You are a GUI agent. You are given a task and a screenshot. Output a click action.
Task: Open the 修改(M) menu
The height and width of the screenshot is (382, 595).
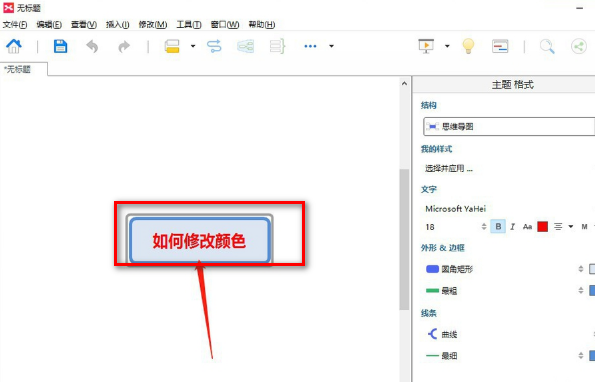point(153,25)
